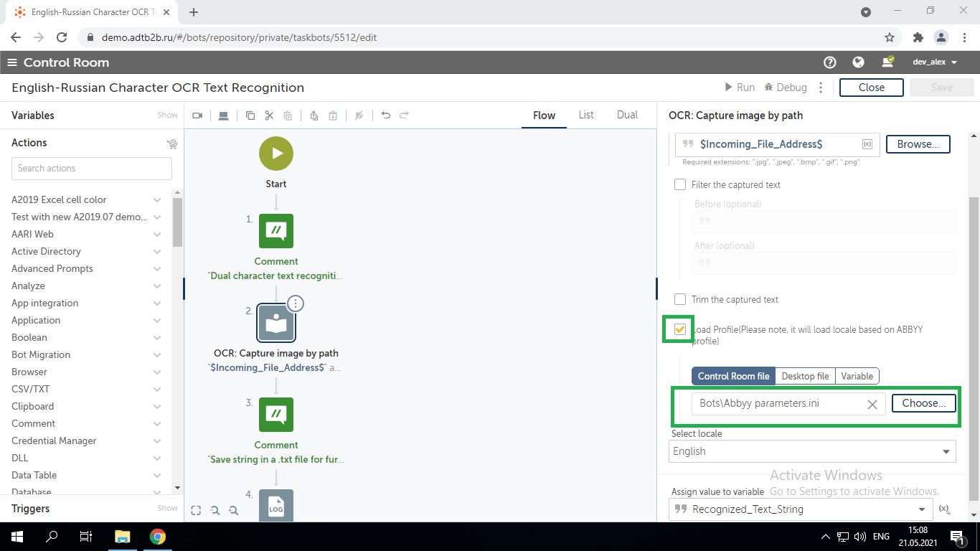980x551 pixels.
Task: Enable Filter the captured text checkbox
Action: [680, 184]
